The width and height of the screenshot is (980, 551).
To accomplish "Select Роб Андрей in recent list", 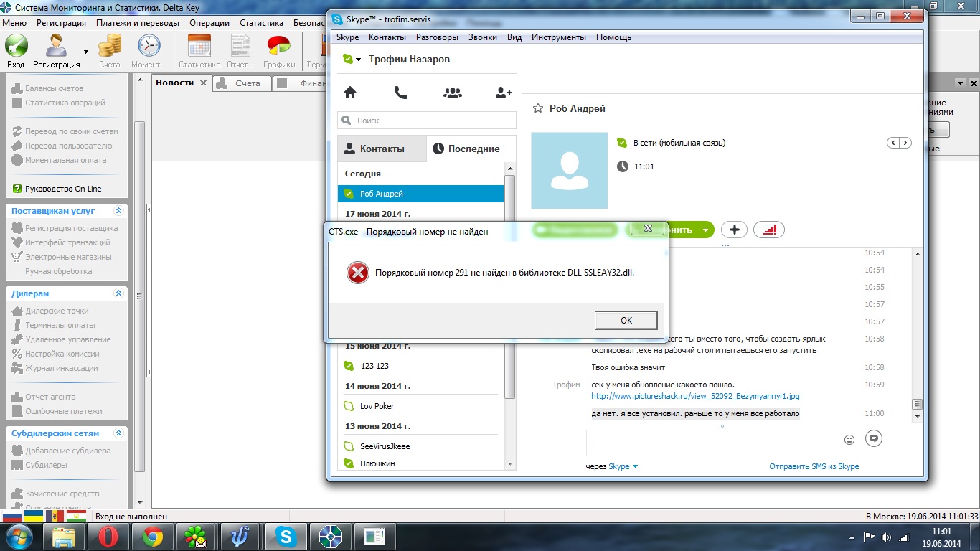I will tap(421, 194).
